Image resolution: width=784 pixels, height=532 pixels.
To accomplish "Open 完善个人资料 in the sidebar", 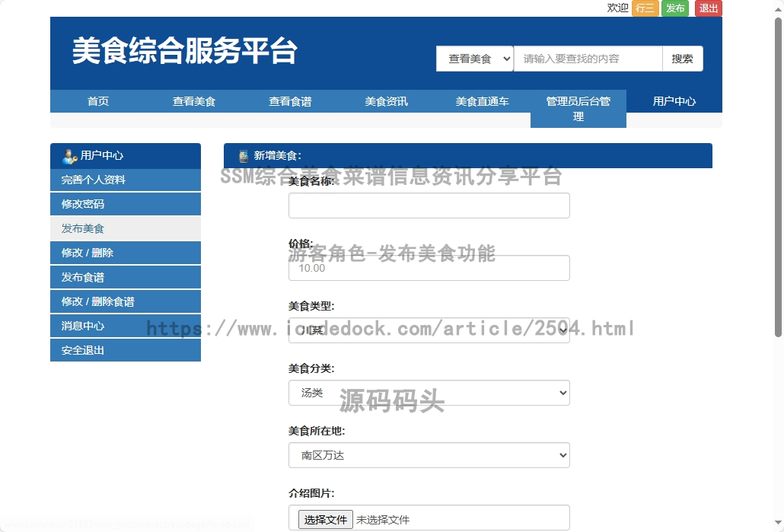I will click(126, 180).
